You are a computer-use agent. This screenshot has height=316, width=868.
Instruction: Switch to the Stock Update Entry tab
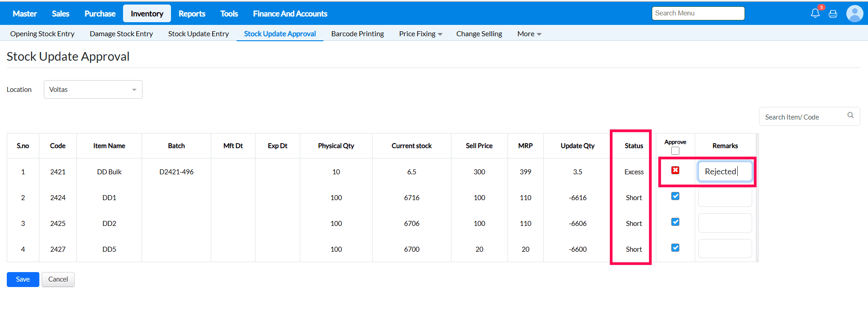[198, 34]
